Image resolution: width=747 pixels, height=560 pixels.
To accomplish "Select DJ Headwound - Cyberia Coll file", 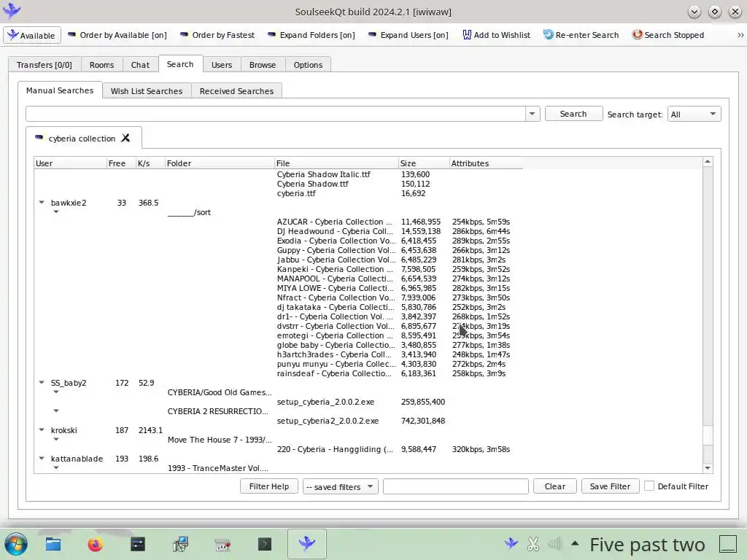I will (x=335, y=231).
